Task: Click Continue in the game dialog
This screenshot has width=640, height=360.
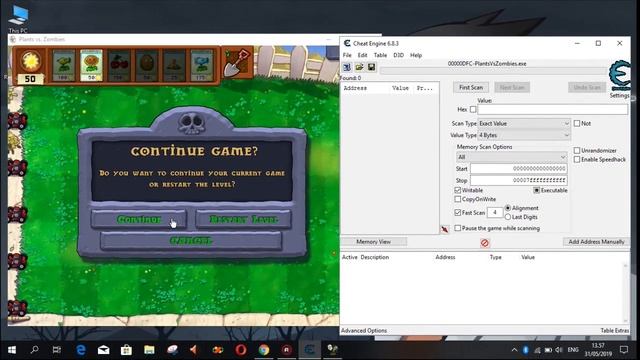Action: click(139, 220)
